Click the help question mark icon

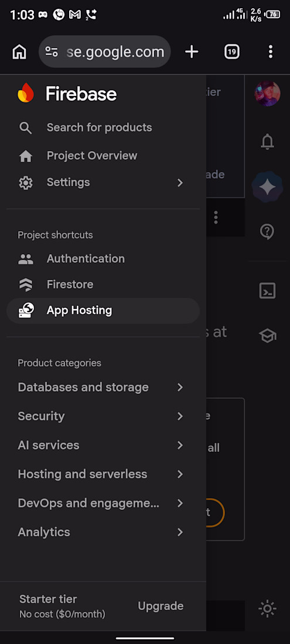pos(267,232)
